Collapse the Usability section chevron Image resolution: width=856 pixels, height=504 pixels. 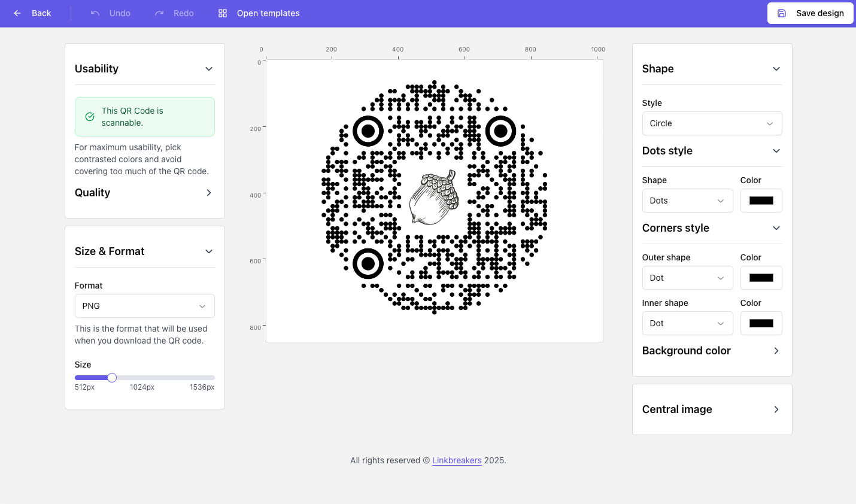[209, 69]
